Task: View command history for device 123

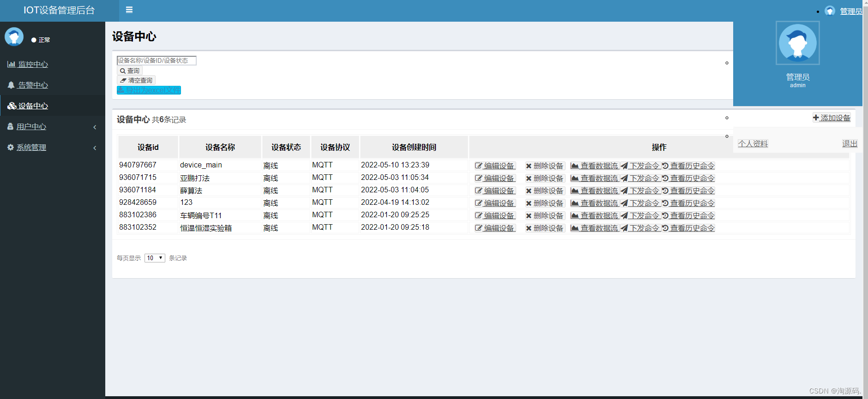Action: coord(688,203)
